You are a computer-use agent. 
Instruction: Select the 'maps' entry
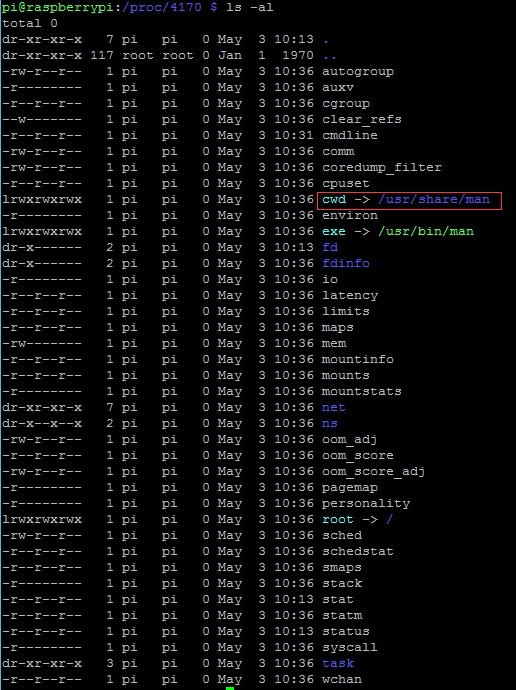coord(338,328)
